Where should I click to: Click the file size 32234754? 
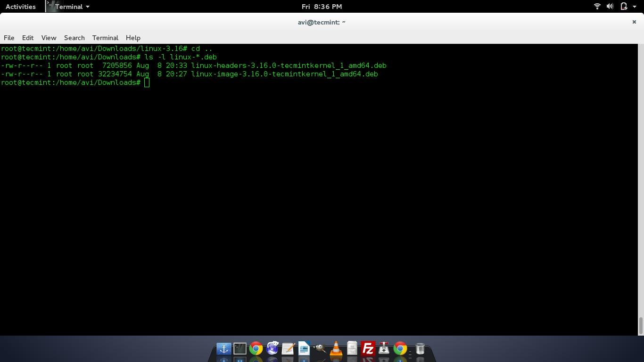pos(115,74)
